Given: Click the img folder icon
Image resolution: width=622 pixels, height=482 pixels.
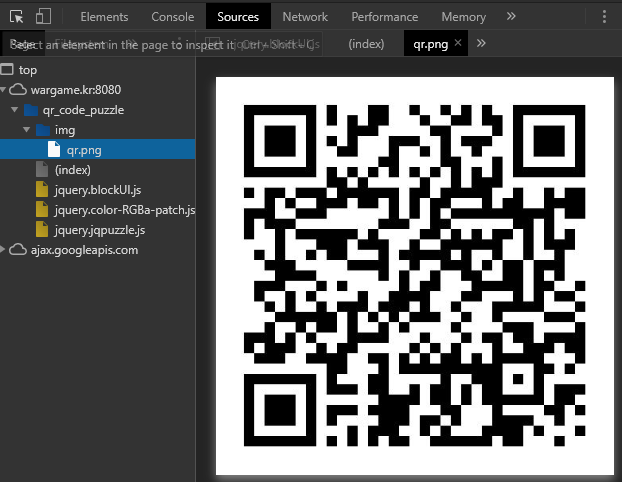Looking at the screenshot, I should click(x=43, y=130).
